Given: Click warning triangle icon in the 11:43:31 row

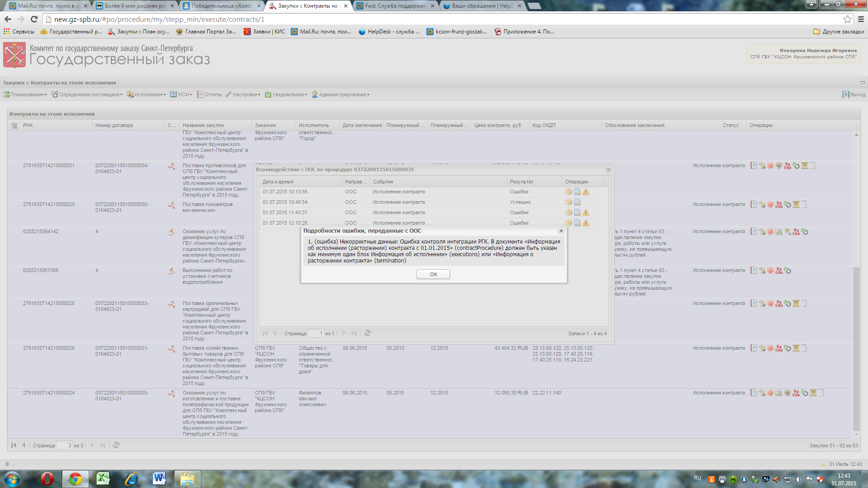Looking at the screenshot, I should [586, 213].
